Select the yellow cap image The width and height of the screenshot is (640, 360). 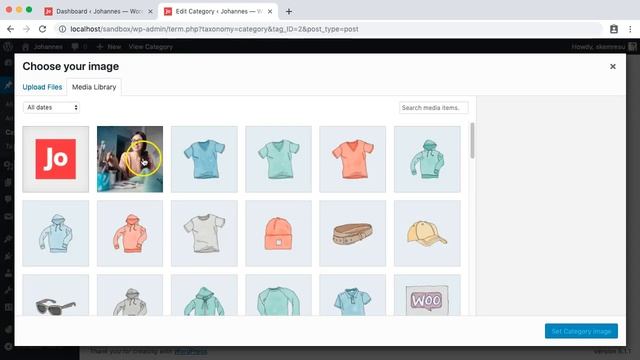pos(427,233)
